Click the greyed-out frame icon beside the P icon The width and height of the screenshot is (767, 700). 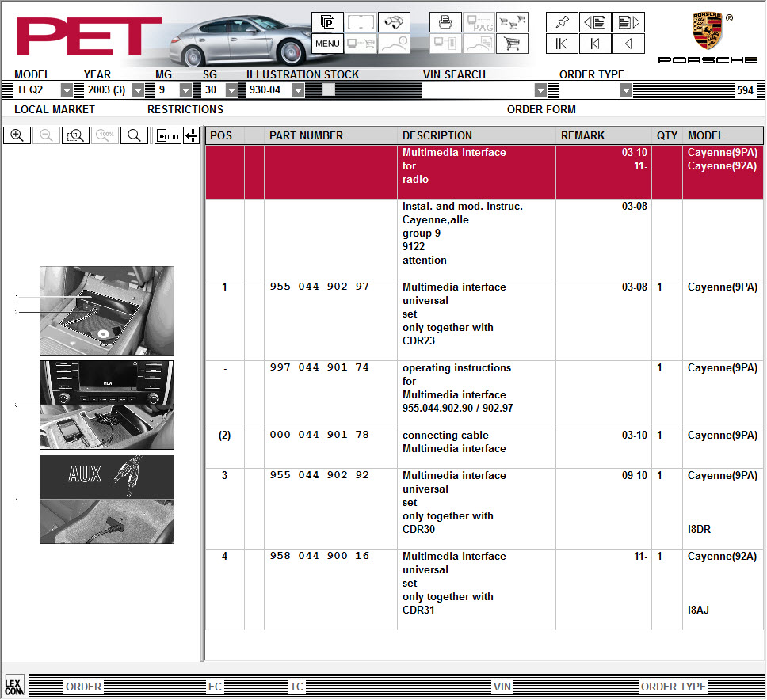point(361,22)
